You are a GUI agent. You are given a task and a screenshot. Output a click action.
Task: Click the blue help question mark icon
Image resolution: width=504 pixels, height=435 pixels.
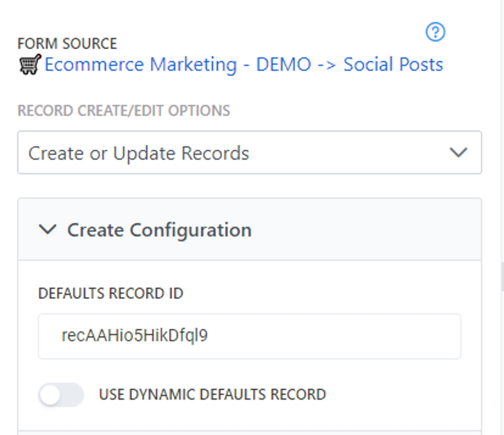pos(435,32)
